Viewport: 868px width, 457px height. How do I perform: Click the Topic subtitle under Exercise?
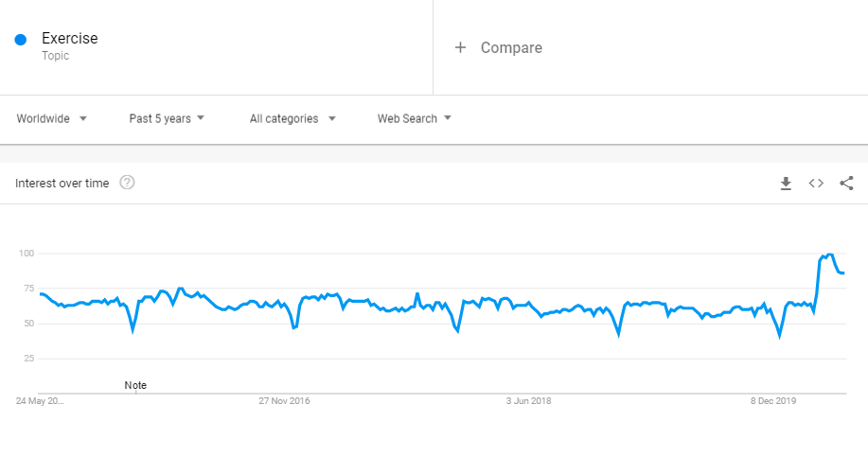pos(55,56)
